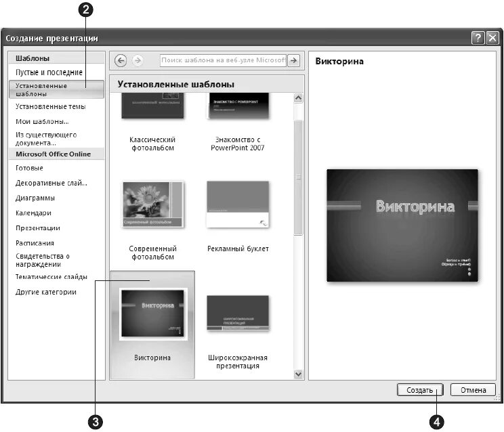Screen dimensions: 504x432
Task: Open Установленные темы category
Action: 50,106
